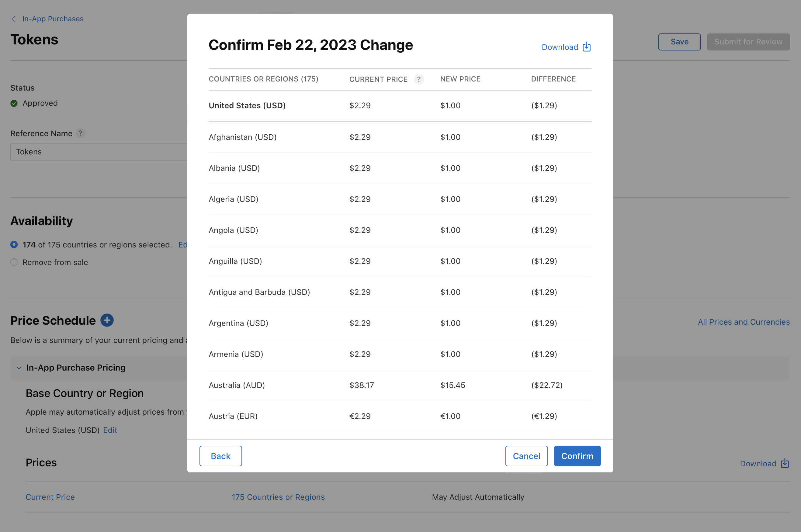
Task: Click the Confirm button to apply changes
Action: [577, 456]
